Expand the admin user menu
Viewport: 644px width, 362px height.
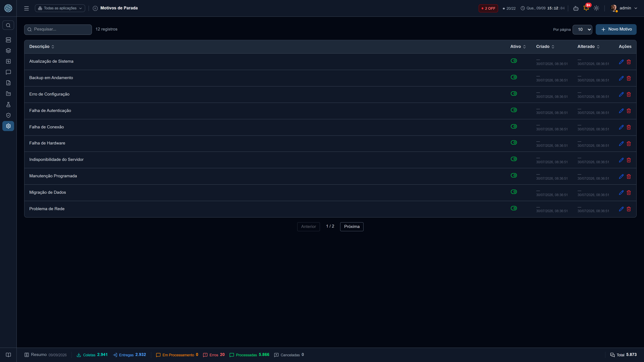pos(624,8)
